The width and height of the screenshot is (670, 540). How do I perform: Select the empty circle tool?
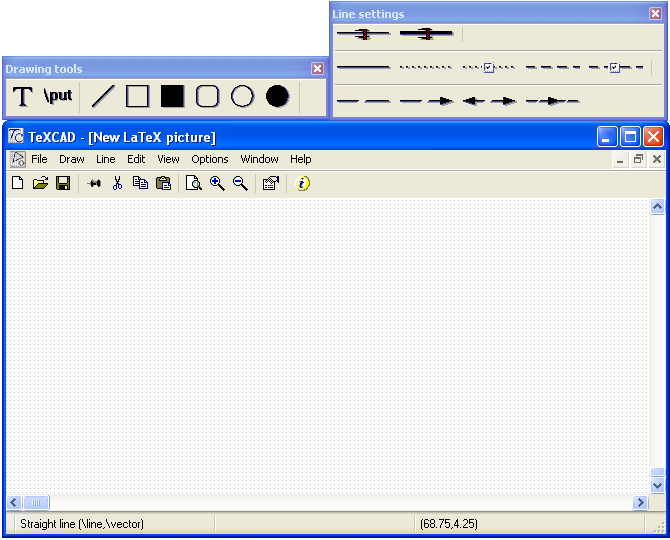point(242,97)
